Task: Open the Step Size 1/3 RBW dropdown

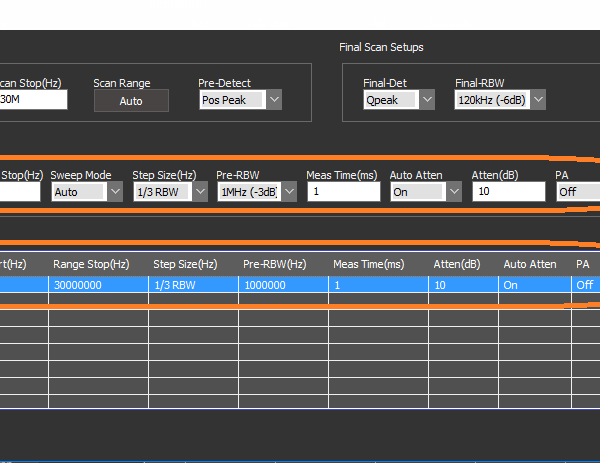Action: (x=198, y=192)
